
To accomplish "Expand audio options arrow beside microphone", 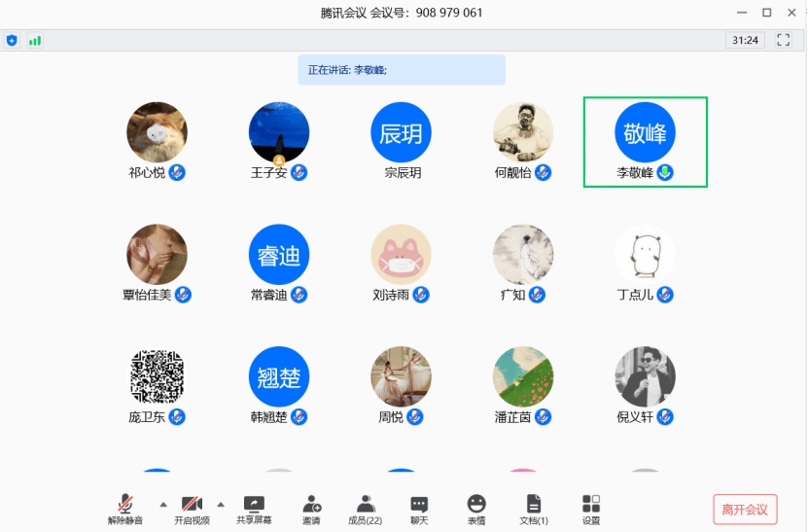I will (x=162, y=504).
